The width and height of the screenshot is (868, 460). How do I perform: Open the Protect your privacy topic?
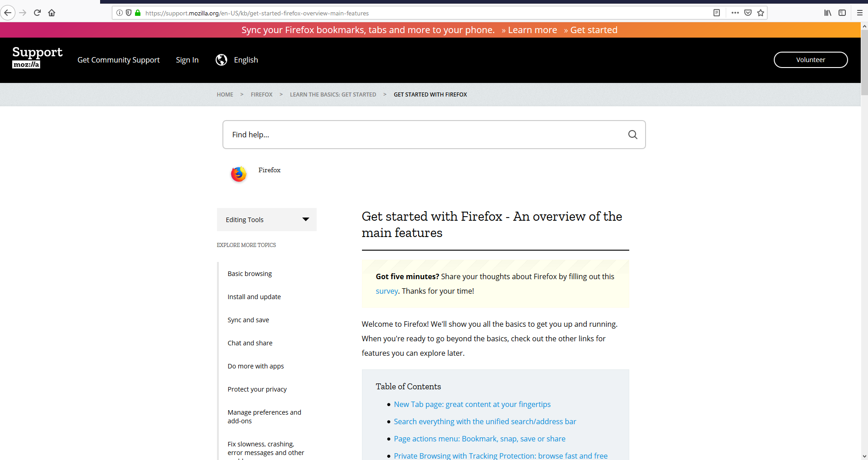point(257,389)
